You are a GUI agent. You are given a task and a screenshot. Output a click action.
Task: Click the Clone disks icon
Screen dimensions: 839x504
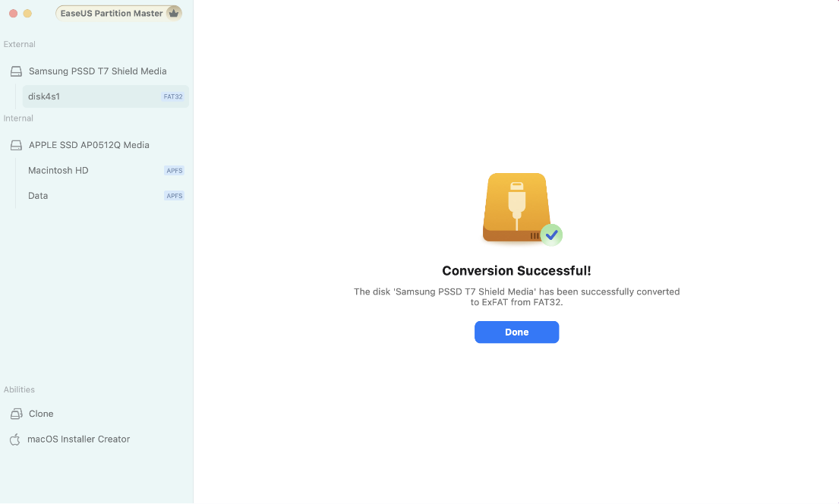click(16, 414)
